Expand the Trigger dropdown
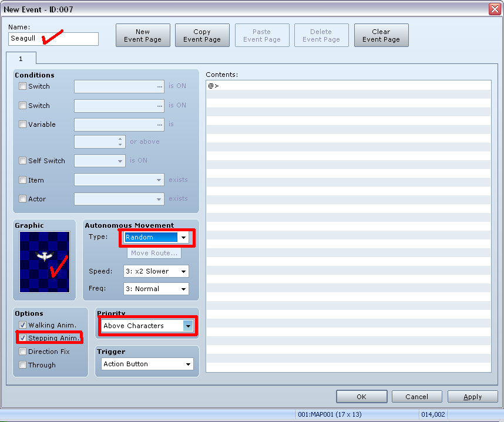Viewport: 504px width, 422px height. (147, 364)
